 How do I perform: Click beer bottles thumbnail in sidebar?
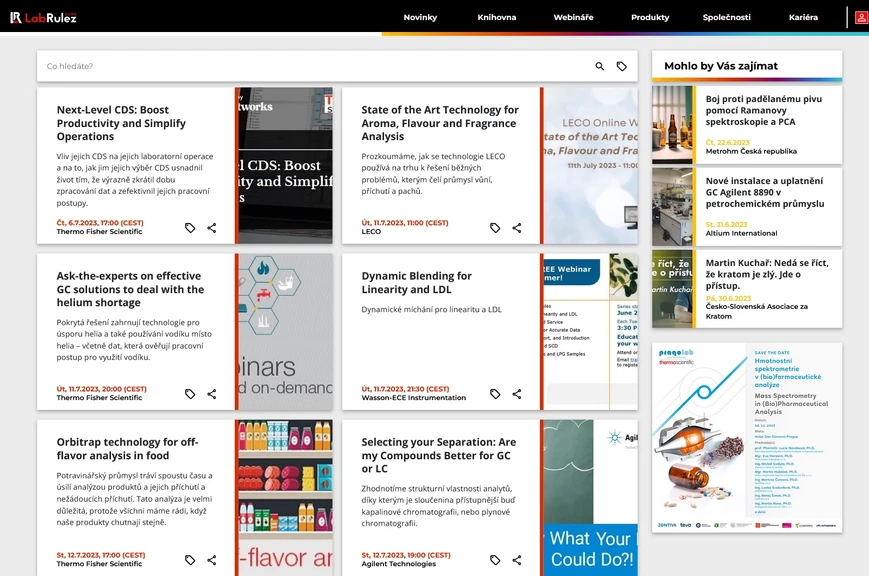coord(672,125)
